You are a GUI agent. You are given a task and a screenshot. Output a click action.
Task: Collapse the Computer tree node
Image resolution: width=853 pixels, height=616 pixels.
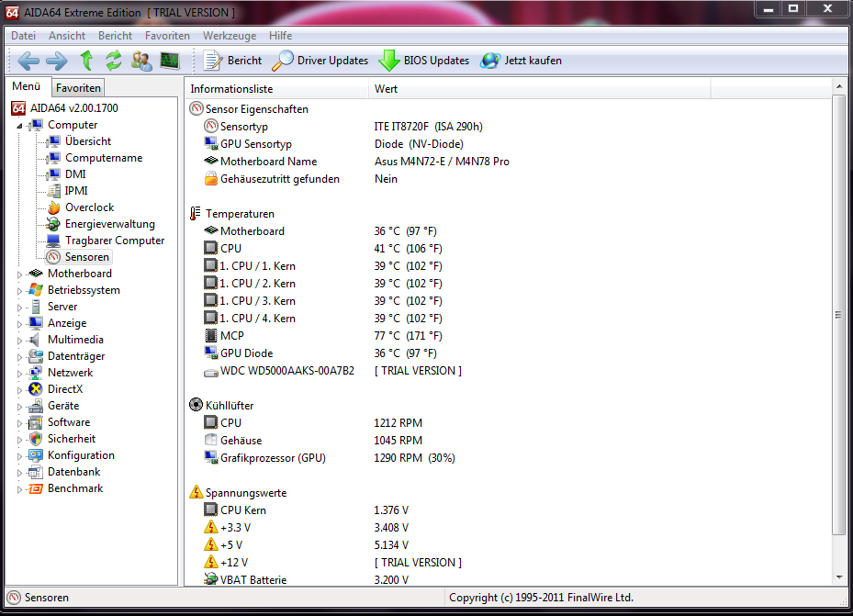[19, 126]
